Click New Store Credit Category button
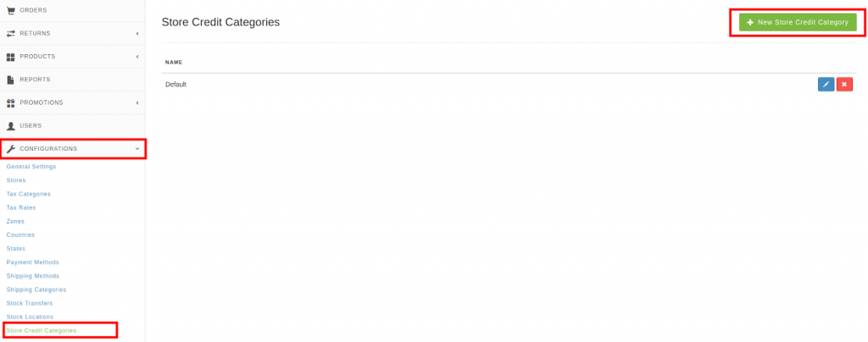This screenshot has height=342, width=868. coord(798,23)
